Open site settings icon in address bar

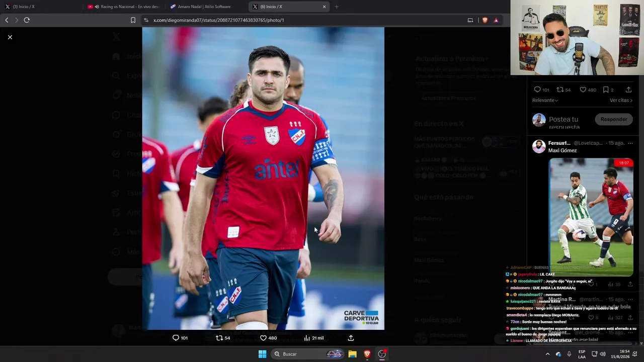coord(146,20)
